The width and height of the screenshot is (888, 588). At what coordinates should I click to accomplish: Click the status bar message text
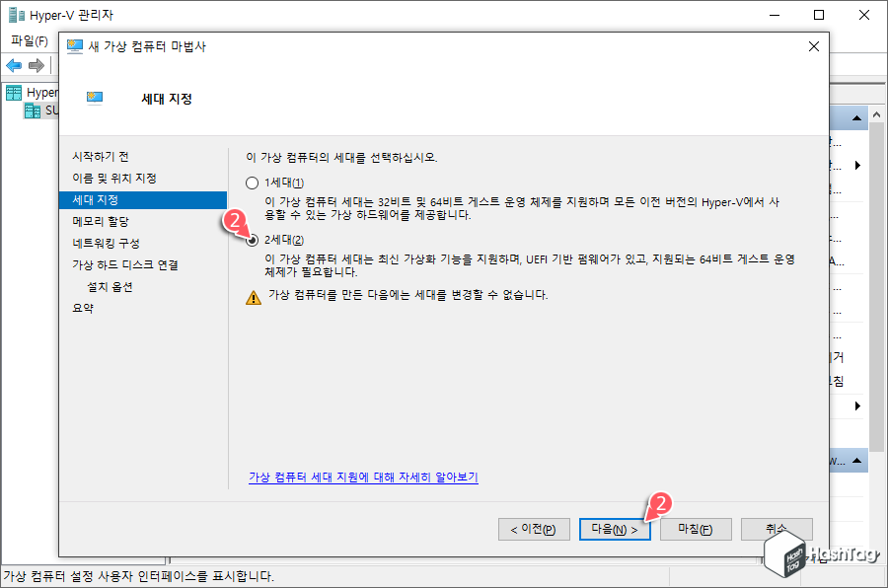click(x=138, y=577)
